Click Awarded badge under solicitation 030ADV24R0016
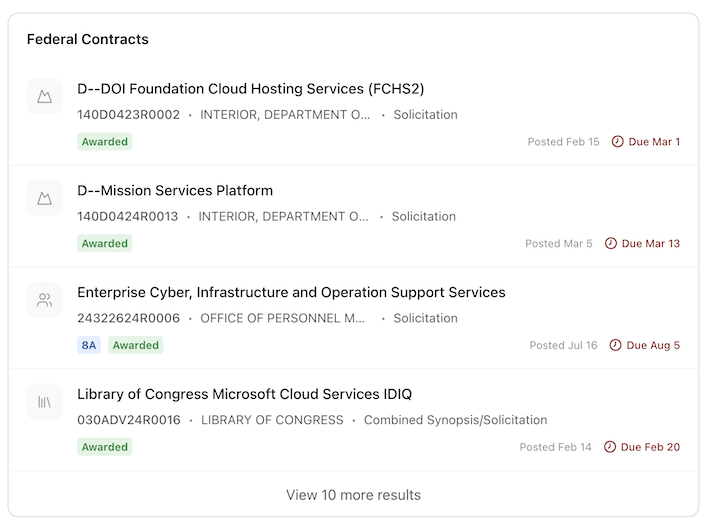The image size is (706, 526). tap(105, 448)
